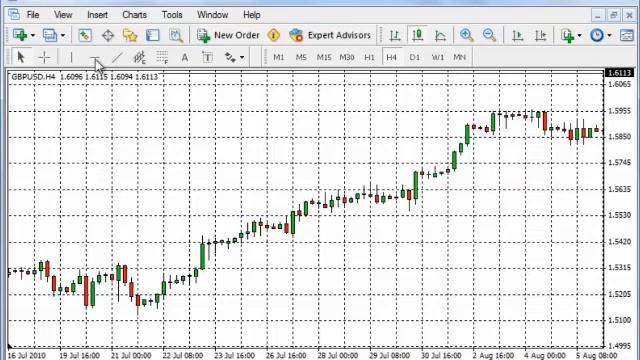Screen dimensions: 640x360
Task: Switch chart to line chart type
Action: [x=440, y=36]
